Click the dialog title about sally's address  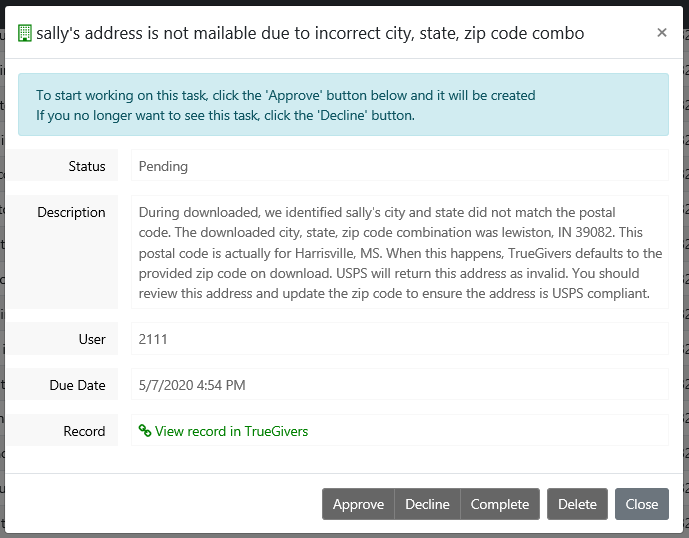coord(310,33)
